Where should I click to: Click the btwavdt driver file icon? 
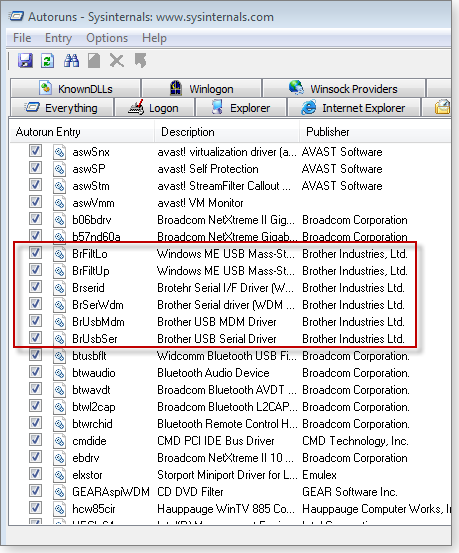pos(59,390)
